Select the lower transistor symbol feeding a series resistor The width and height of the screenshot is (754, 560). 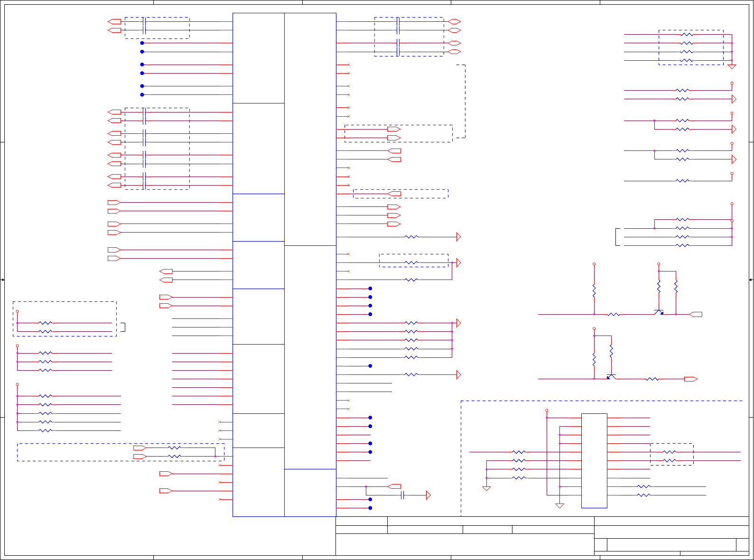pyautogui.click(x=611, y=376)
